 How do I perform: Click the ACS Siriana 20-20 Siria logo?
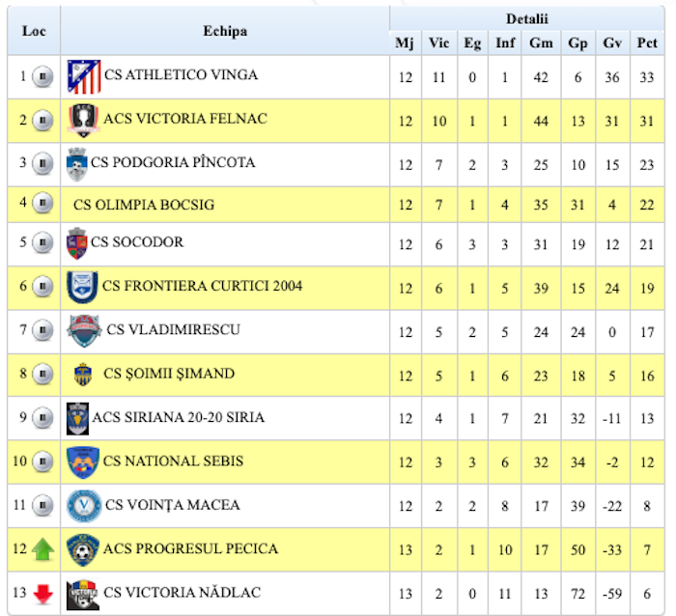point(78,418)
